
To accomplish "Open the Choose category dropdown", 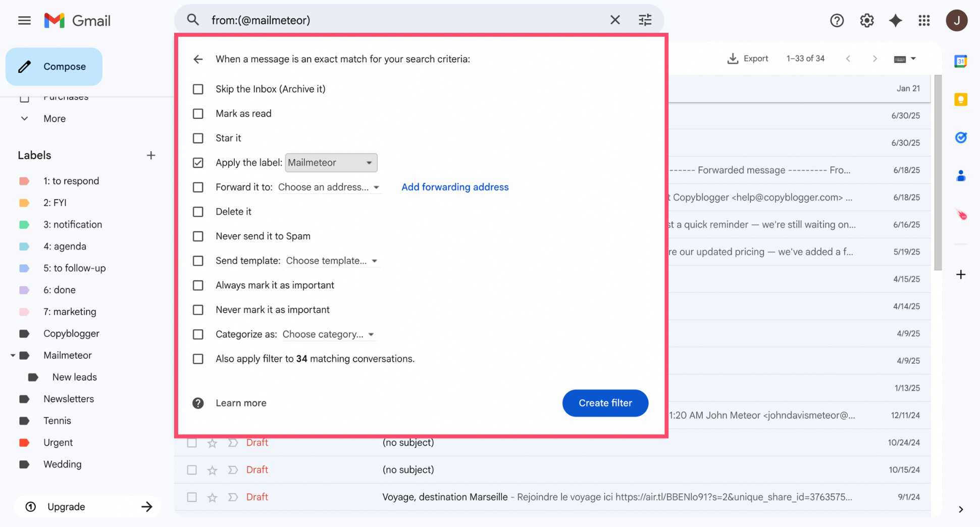I will [329, 334].
